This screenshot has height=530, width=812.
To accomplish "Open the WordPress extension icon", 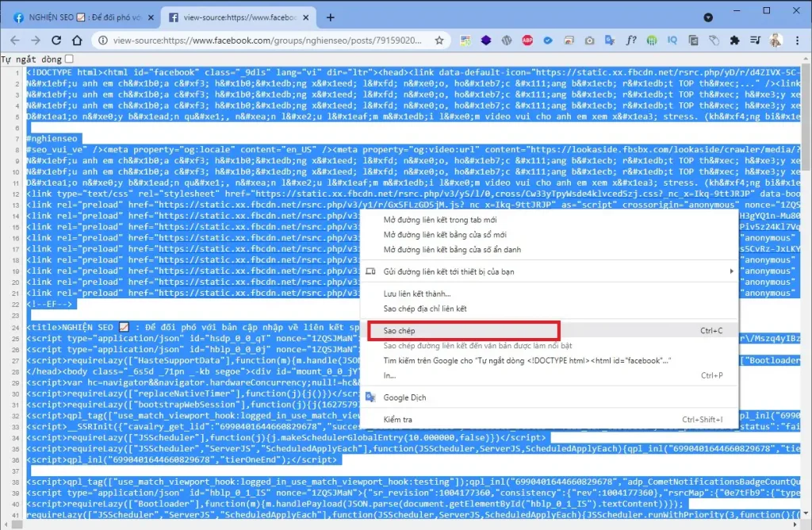I will click(507, 40).
